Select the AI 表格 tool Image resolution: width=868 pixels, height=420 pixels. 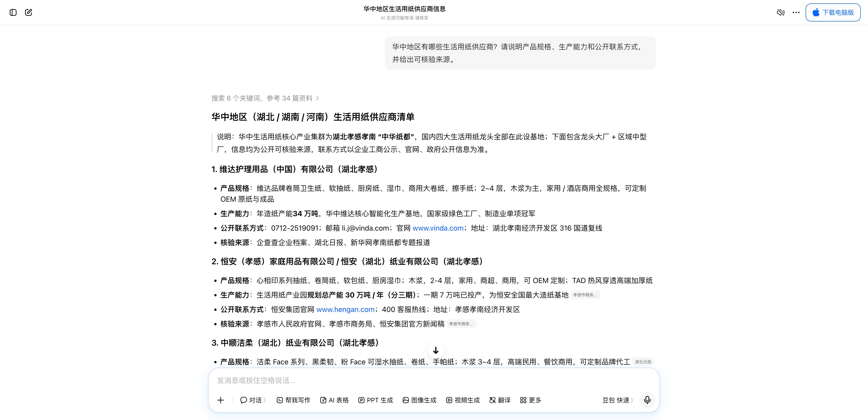pyautogui.click(x=334, y=400)
